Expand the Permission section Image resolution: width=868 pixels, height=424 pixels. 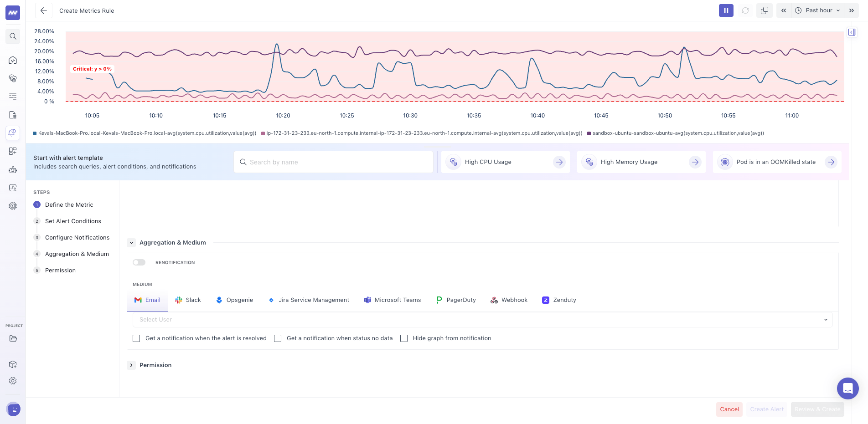tap(131, 365)
